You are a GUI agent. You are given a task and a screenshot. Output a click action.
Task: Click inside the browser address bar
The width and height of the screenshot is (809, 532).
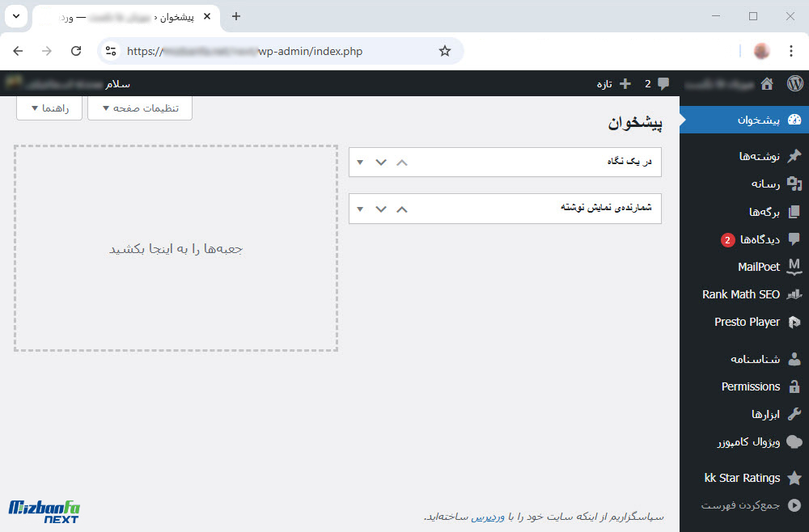[283, 50]
